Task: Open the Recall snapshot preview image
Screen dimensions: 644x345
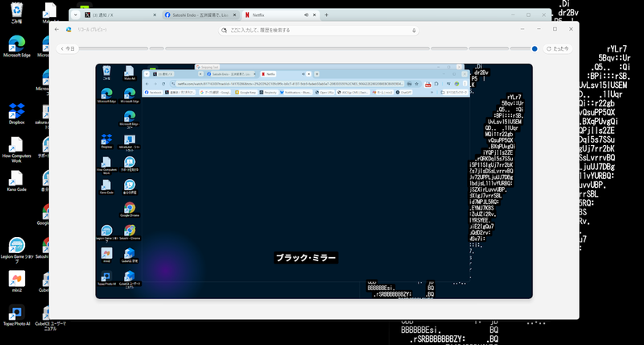Action: (x=314, y=181)
